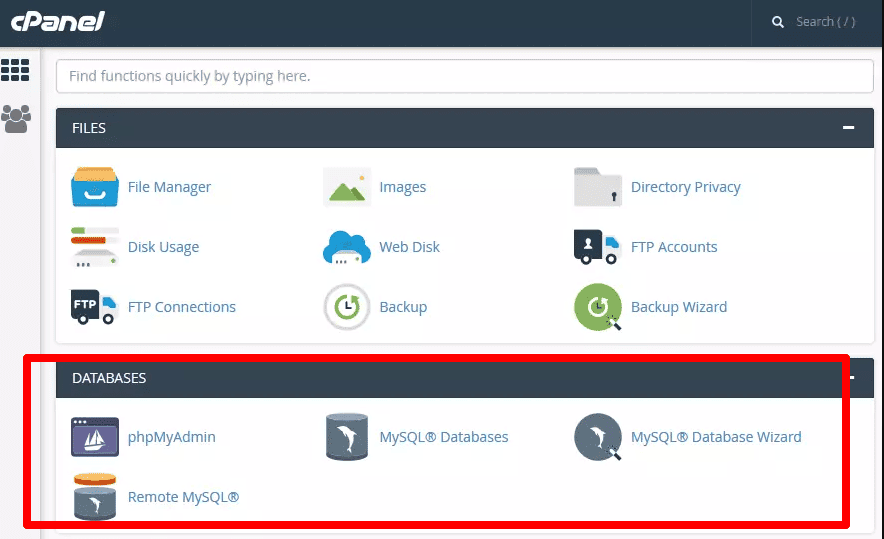Click the MySQL® Databases link
Viewport: 884px width, 539px height.
click(x=444, y=438)
